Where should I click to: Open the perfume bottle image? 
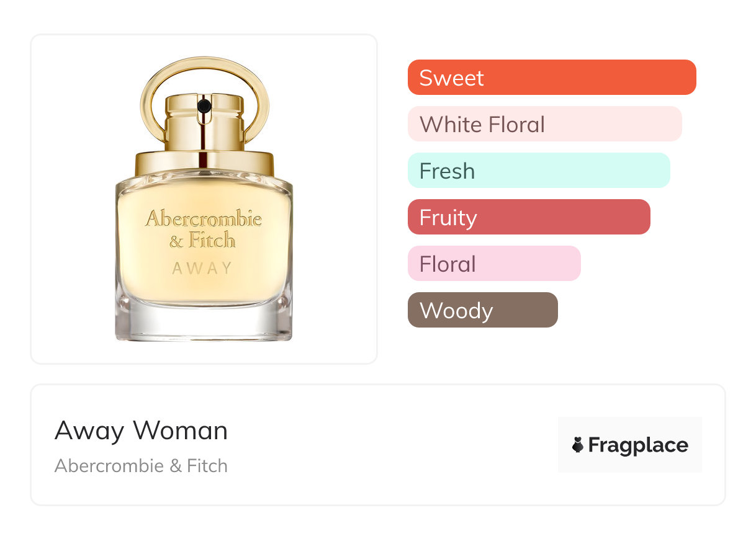pos(204,199)
